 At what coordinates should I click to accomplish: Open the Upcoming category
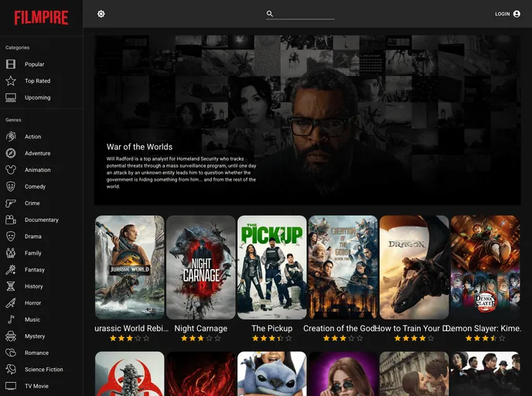coord(42,97)
